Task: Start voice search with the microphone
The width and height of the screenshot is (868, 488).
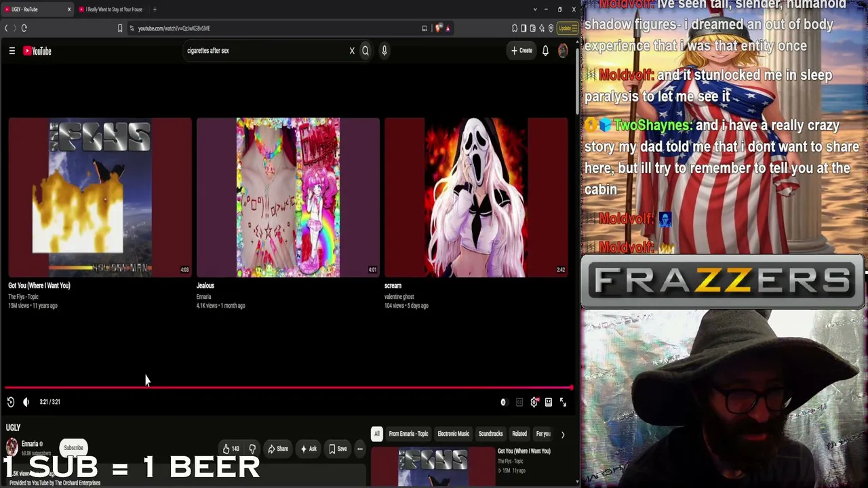Action: click(384, 51)
